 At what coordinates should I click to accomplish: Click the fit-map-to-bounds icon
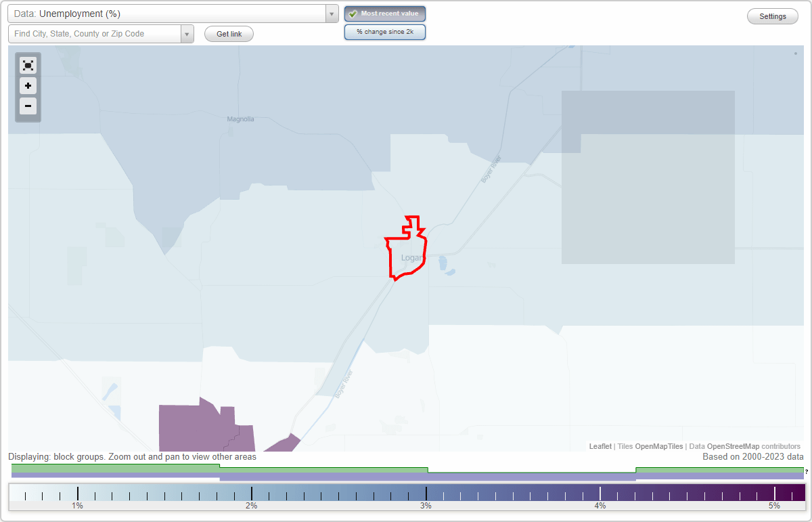(x=28, y=65)
